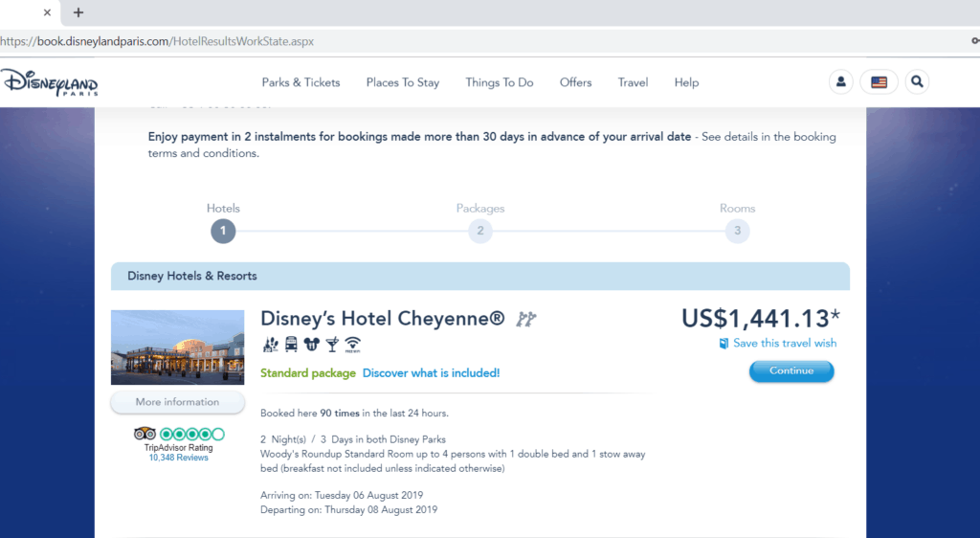Image resolution: width=980 pixels, height=538 pixels.
Task: Open a new browser tab
Action: coord(78,12)
